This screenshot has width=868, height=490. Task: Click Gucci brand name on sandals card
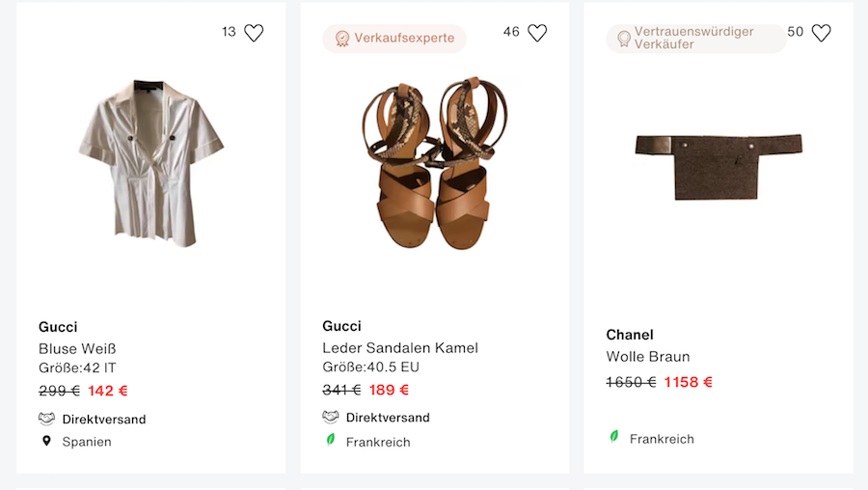click(x=341, y=326)
